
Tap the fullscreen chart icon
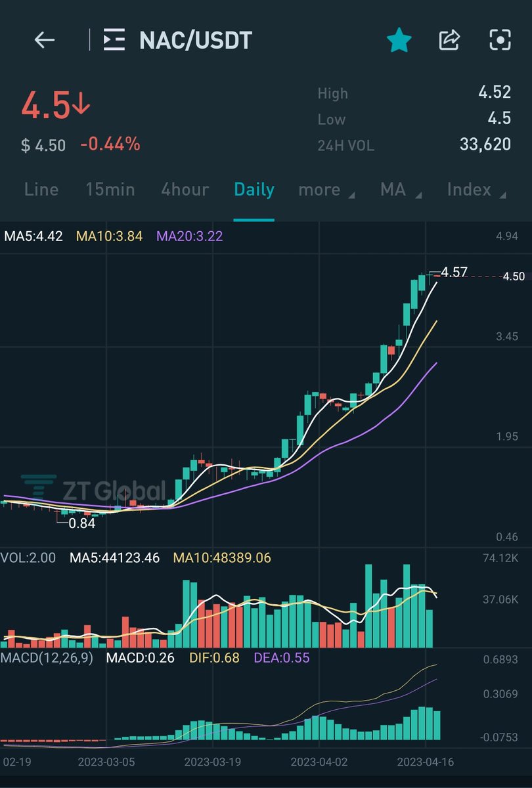[500, 41]
